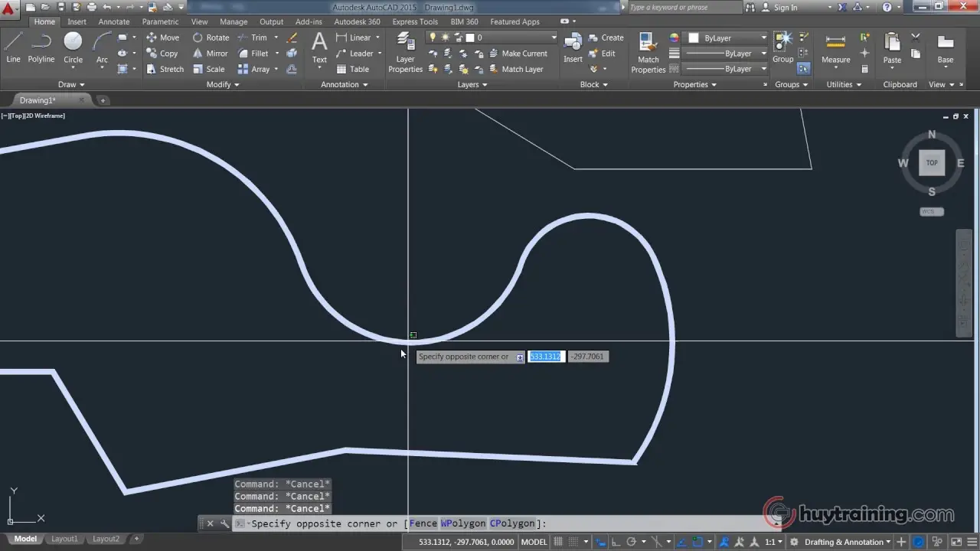Screen dimensions: 980x551
Task: Click the Rotate tool
Action: (x=211, y=37)
